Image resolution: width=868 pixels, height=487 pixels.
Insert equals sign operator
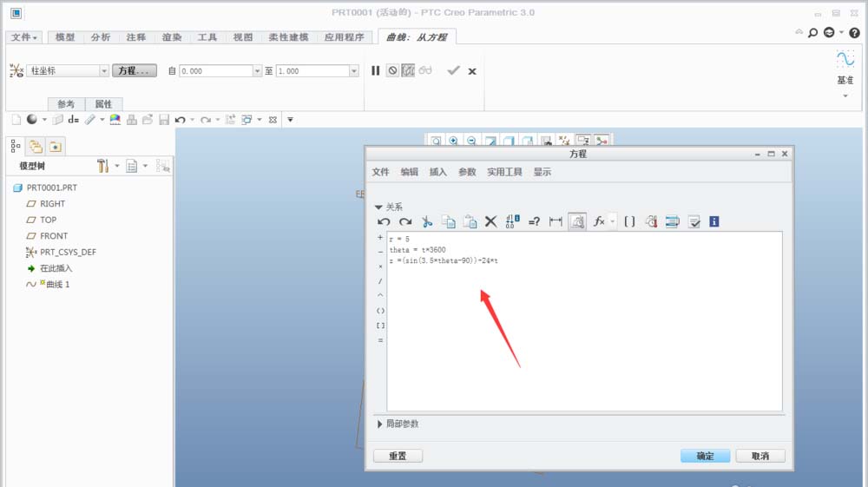point(380,340)
